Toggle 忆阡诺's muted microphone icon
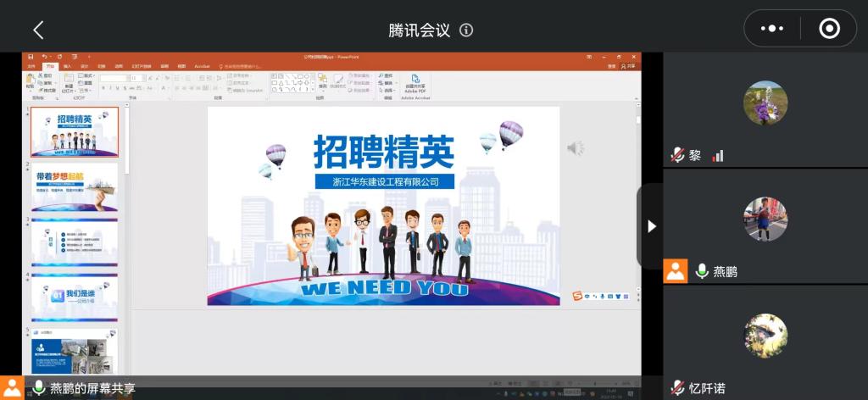This screenshot has width=868, height=400. point(677,388)
